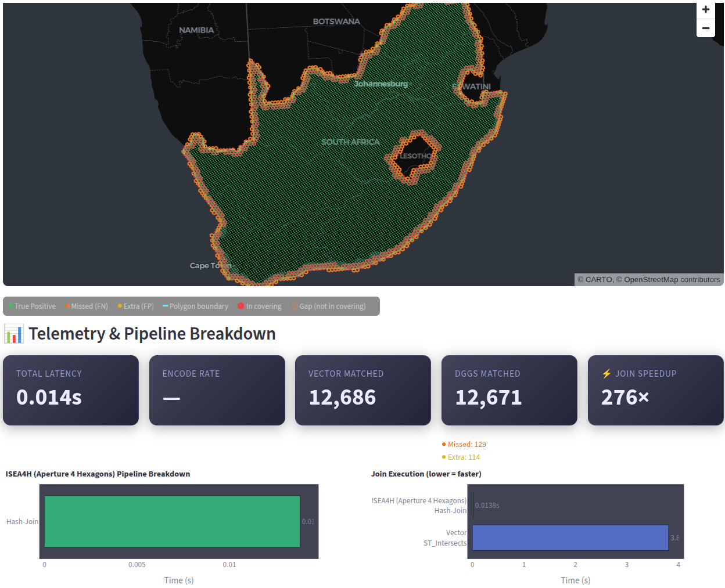Viewport: 725px width, 588px height.
Task: Click the DGGS Matched metric card
Action: (x=509, y=390)
